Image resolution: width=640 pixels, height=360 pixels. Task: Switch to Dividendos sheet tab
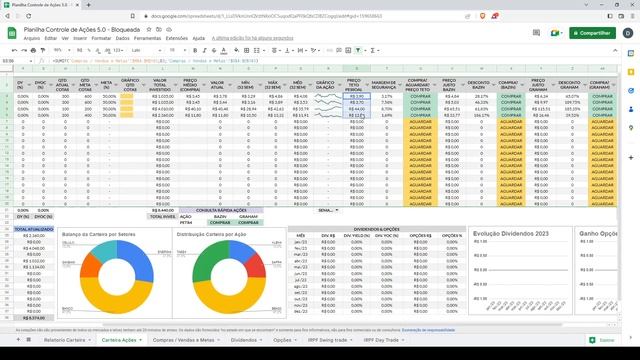point(244,340)
